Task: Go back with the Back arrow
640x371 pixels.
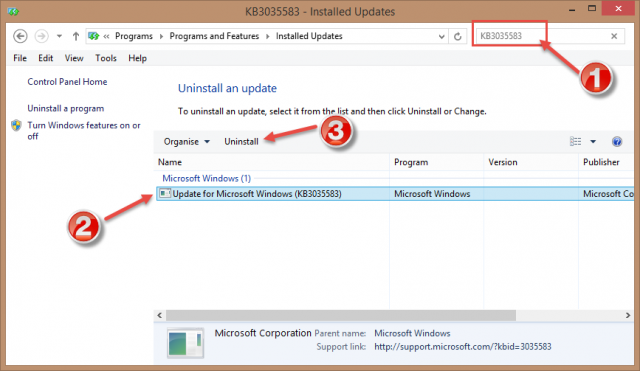Action: click(x=20, y=36)
